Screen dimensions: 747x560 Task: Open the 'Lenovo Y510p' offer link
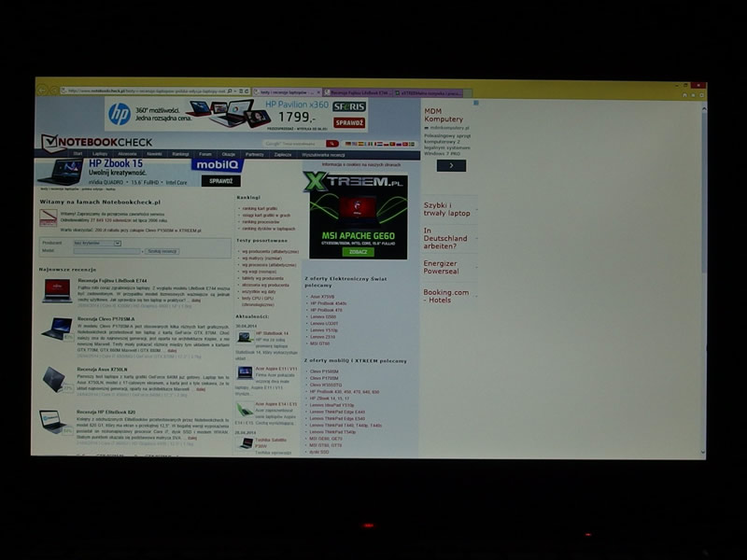(324, 330)
